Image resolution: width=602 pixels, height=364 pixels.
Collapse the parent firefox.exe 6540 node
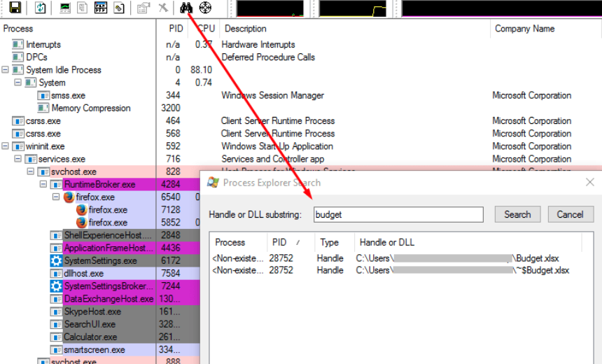[56, 197]
